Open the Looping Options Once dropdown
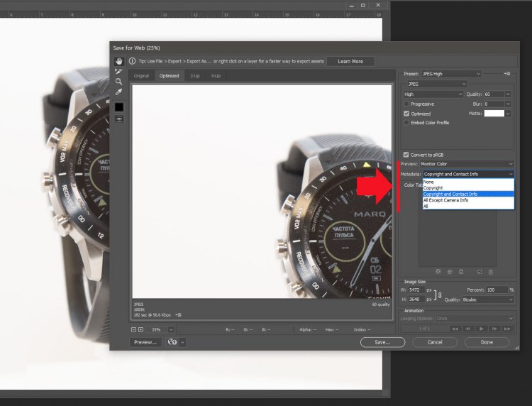This screenshot has width=532, height=406. pos(475,319)
